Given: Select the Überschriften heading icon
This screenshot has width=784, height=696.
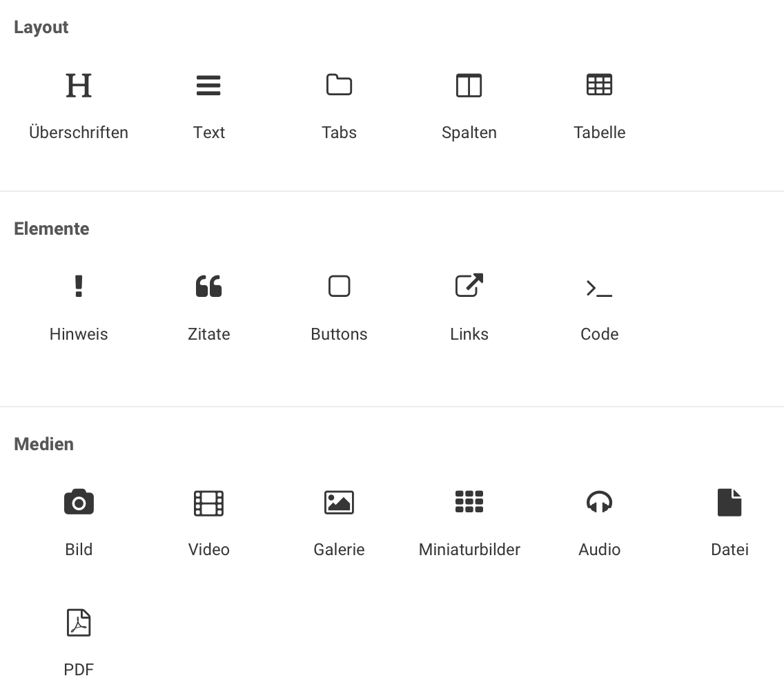Looking at the screenshot, I should click(x=79, y=85).
